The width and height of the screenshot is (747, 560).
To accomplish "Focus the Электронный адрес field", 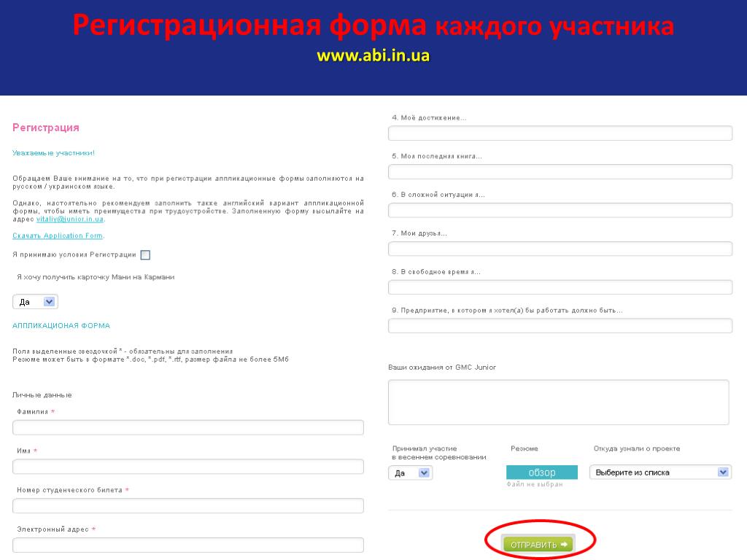I will pyautogui.click(x=188, y=545).
